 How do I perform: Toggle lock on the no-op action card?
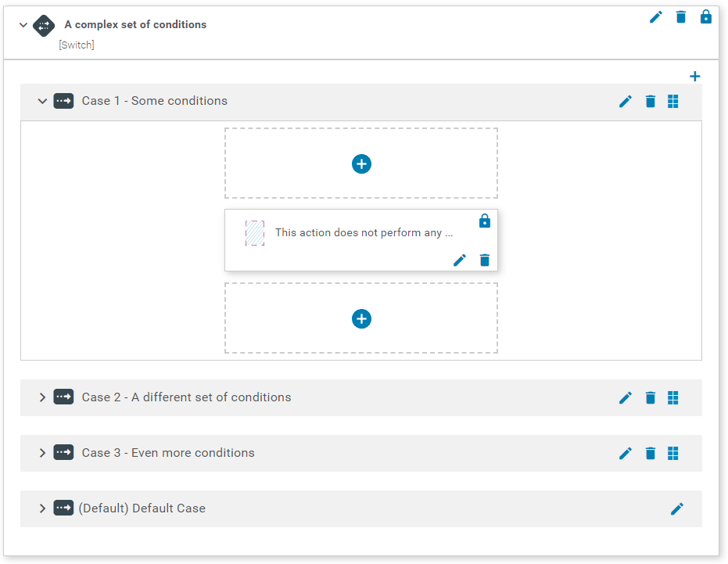485,221
